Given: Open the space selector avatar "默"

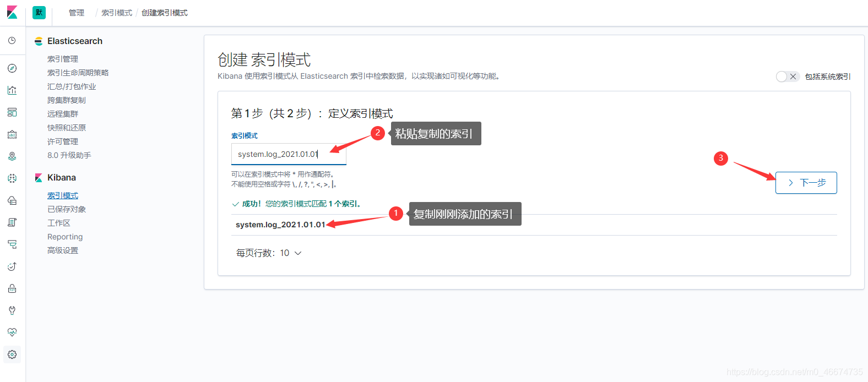Looking at the screenshot, I should 39,13.
